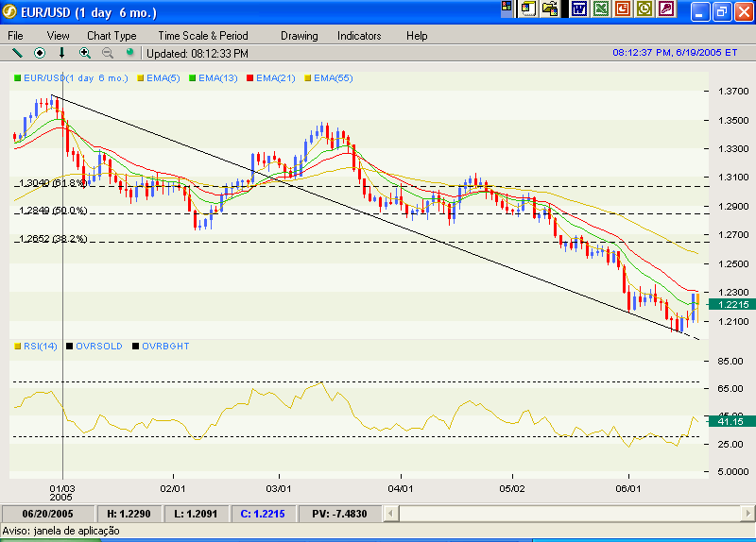This screenshot has width=756, height=542.
Task: Select the trend line drawing tool
Action: click(17, 53)
